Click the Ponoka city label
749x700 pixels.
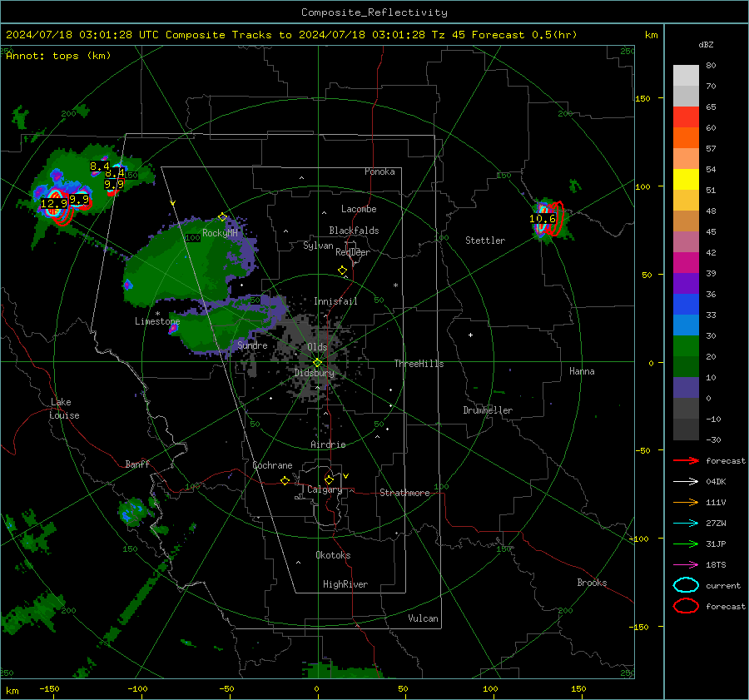pyautogui.click(x=379, y=171)
